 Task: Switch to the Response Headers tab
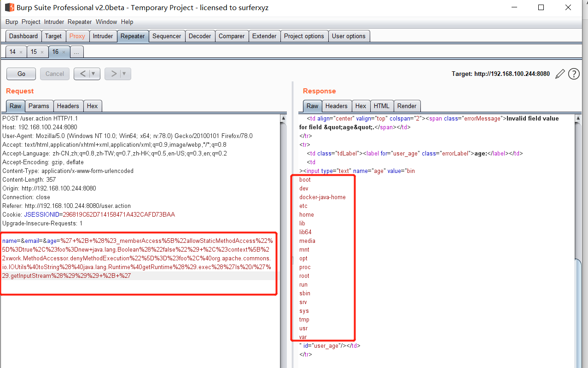(x=337, y=106)
